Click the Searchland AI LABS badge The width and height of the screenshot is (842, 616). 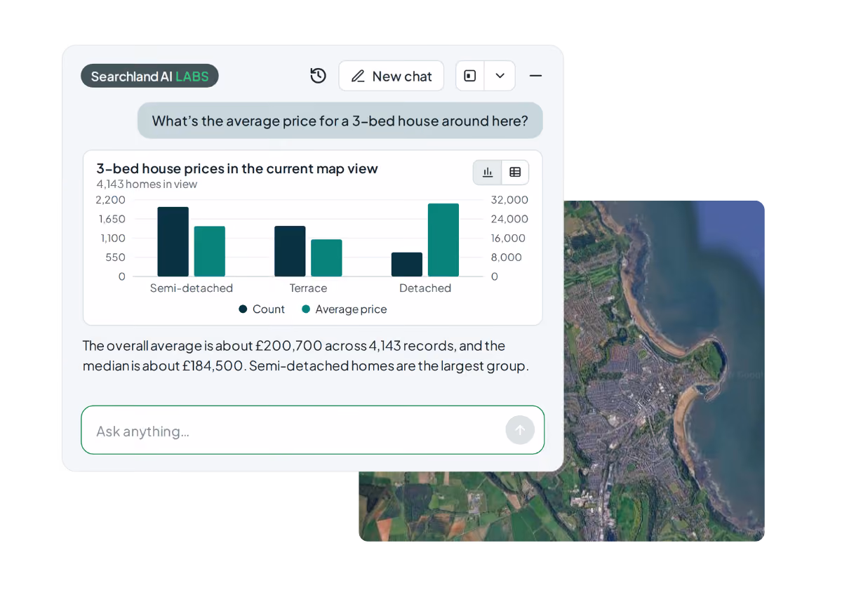(149, 76)
